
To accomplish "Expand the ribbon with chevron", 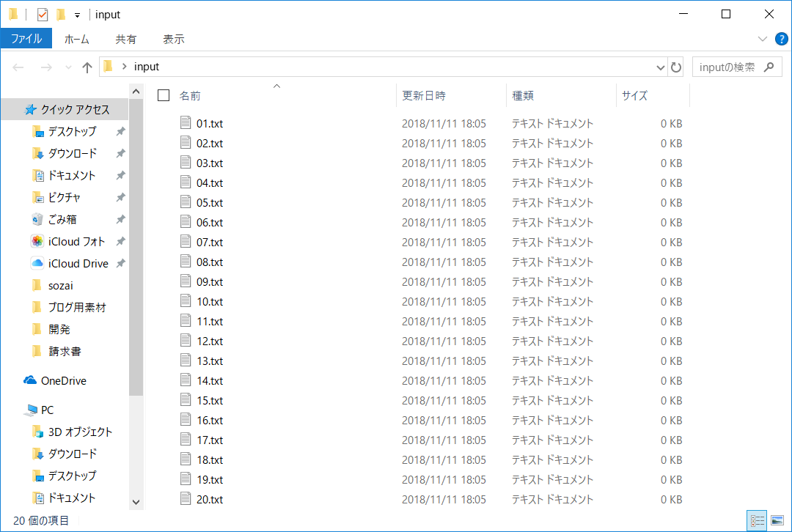I will coord(762,39).
